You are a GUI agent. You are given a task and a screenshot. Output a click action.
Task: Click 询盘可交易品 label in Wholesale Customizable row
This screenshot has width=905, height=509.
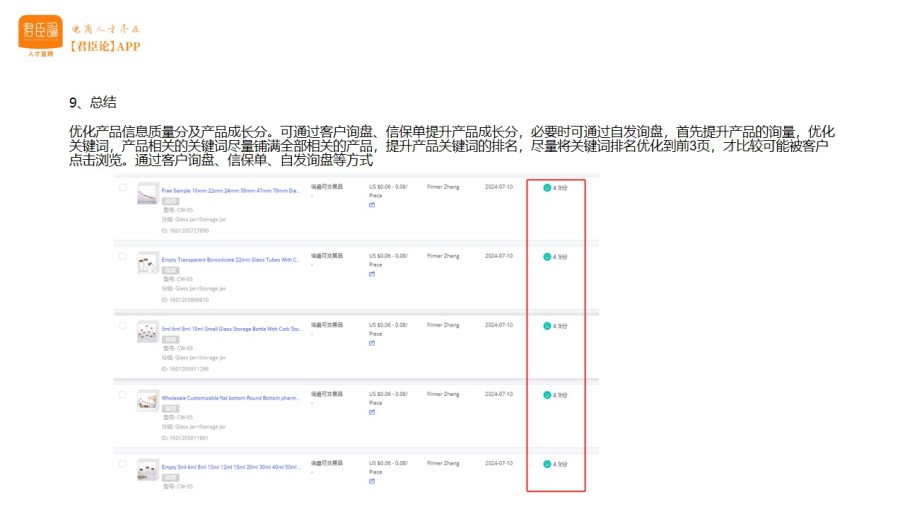pos(327,394)
